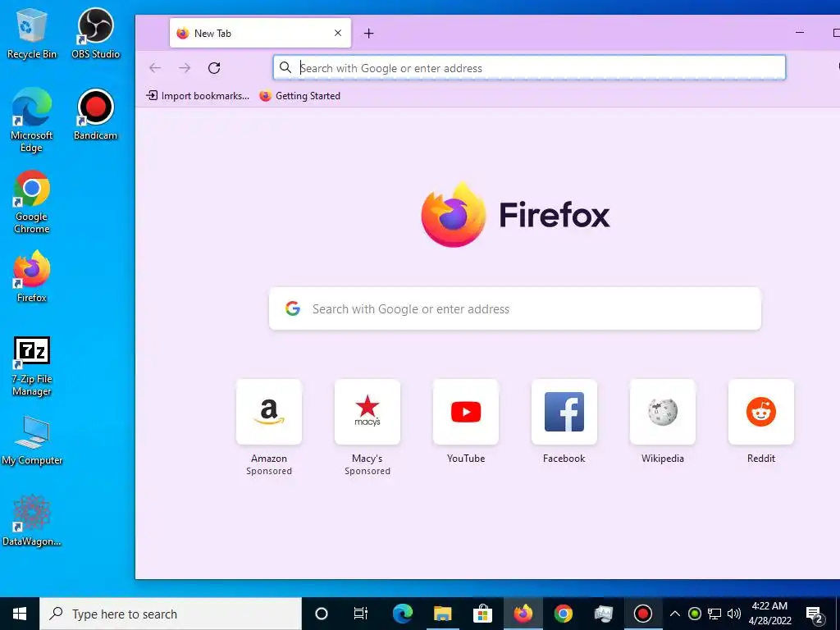Click the Firefox reload page button
The image size is (840, 630).
[214, 68]
